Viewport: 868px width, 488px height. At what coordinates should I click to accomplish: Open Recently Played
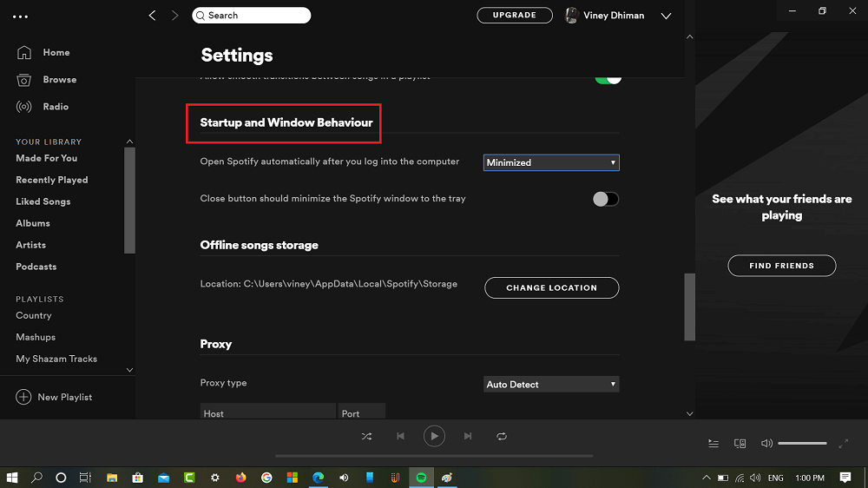[52, 180]
